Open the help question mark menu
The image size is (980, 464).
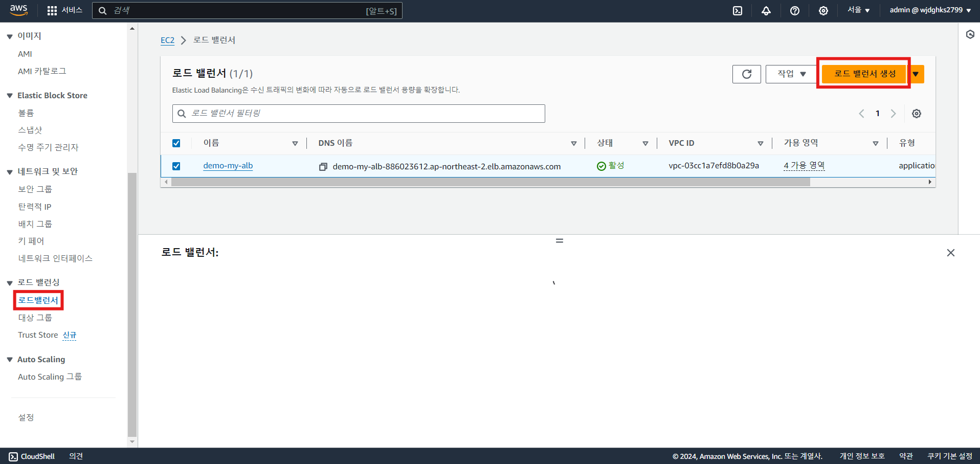(x=795, y=11)
